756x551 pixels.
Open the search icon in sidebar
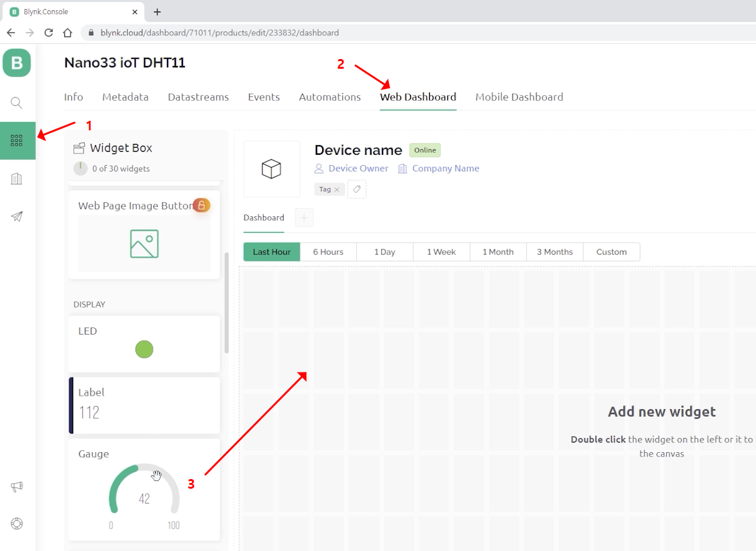(x=17, y=103)
